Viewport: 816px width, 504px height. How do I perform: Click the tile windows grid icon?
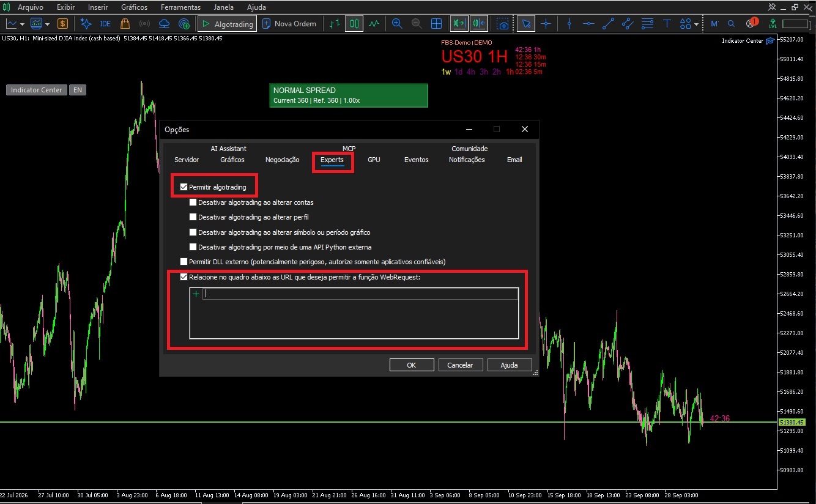tap(436, 24)
